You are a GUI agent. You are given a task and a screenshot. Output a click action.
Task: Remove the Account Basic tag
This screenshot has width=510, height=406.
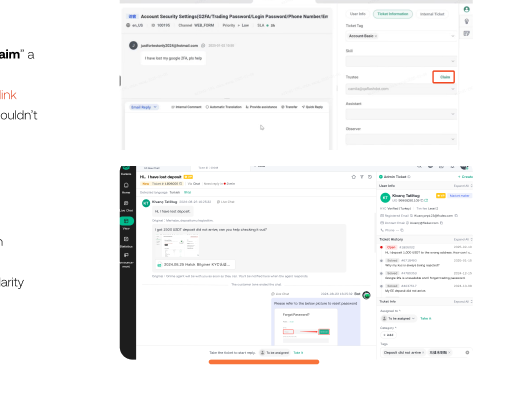point(376,36)
